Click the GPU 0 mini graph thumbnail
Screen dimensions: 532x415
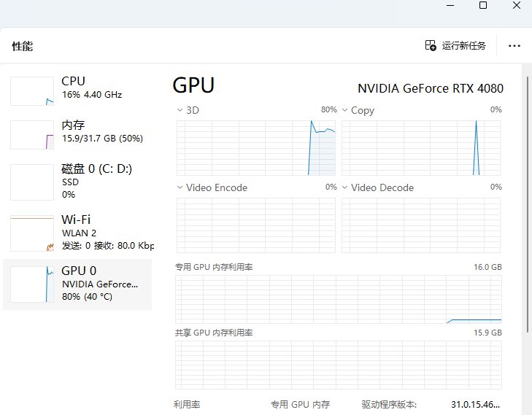click(32, 284)
